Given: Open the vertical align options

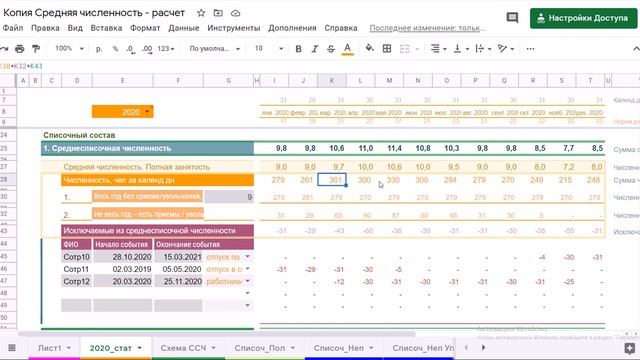Looking at the screenshot, I should 461,49.
